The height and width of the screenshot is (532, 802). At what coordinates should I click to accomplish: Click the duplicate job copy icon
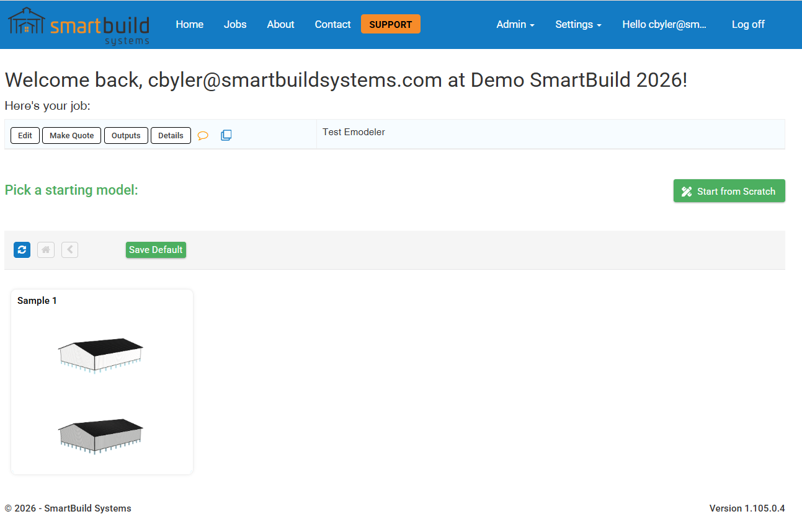226,135
